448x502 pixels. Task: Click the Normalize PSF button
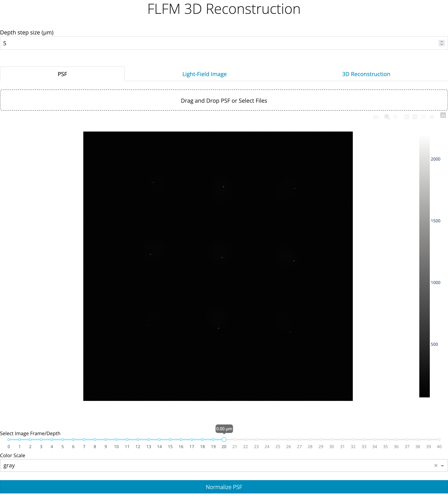click(224, 487)
